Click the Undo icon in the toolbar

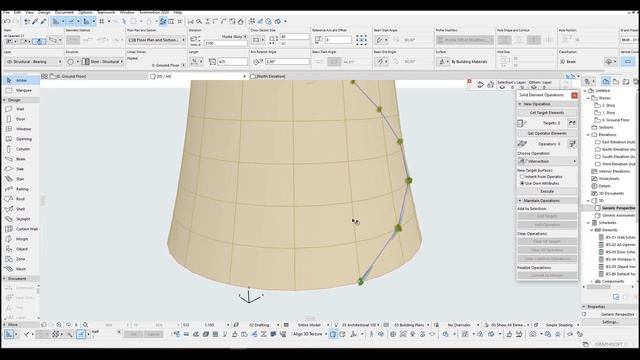click(7, 21)
